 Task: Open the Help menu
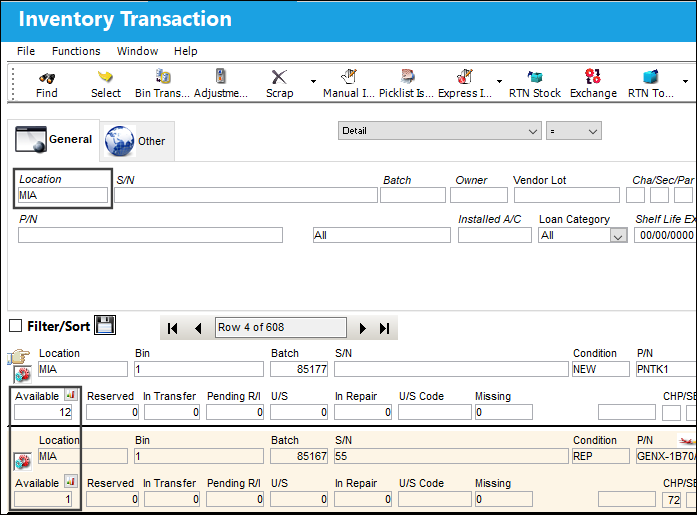tap(185, 51)
